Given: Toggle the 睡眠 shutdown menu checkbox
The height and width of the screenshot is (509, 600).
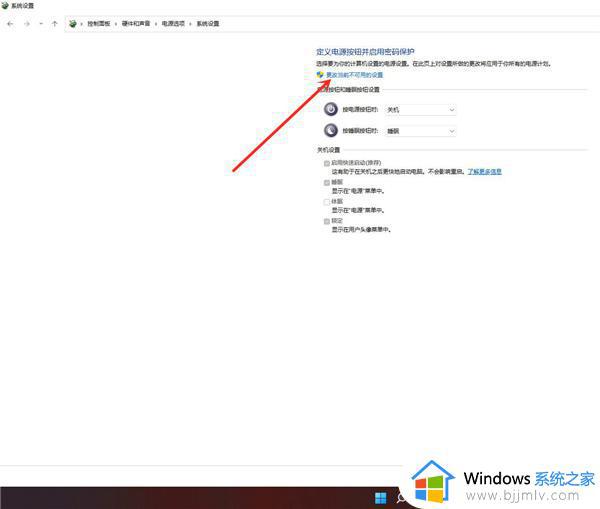Looking at the screenshot, I should coord(326,182).
